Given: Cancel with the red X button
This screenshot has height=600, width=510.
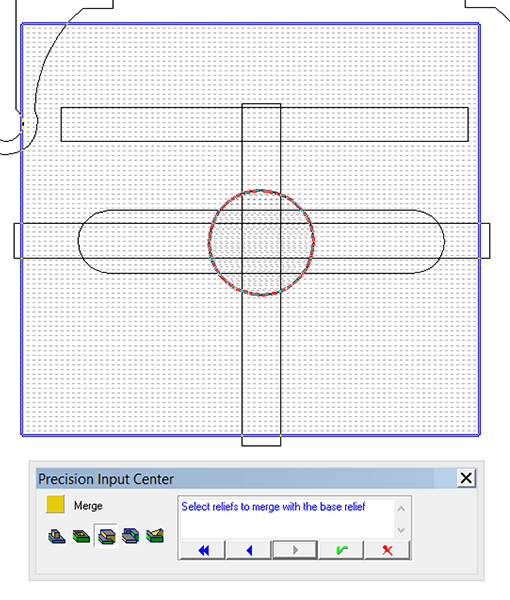Looking at the screenshot, I should [387, 550].
